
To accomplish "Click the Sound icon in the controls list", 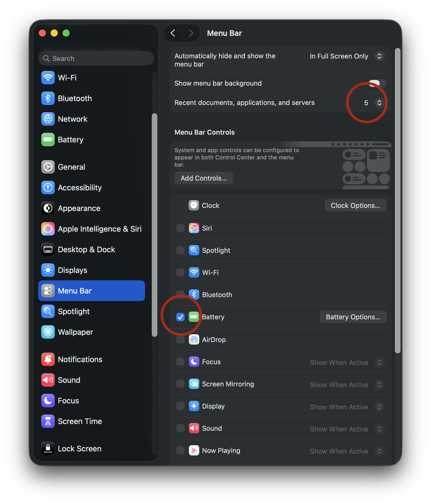I will click(x=194, y=428).
